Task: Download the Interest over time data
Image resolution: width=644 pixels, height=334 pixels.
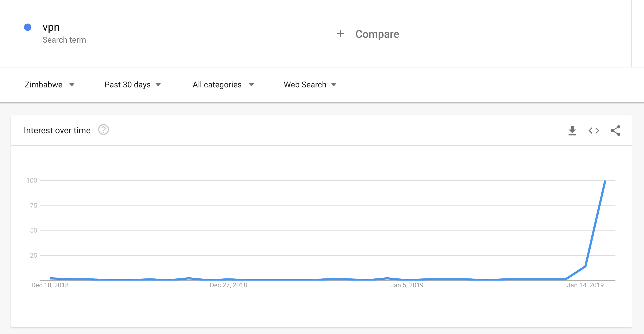Action: [572, 131]
